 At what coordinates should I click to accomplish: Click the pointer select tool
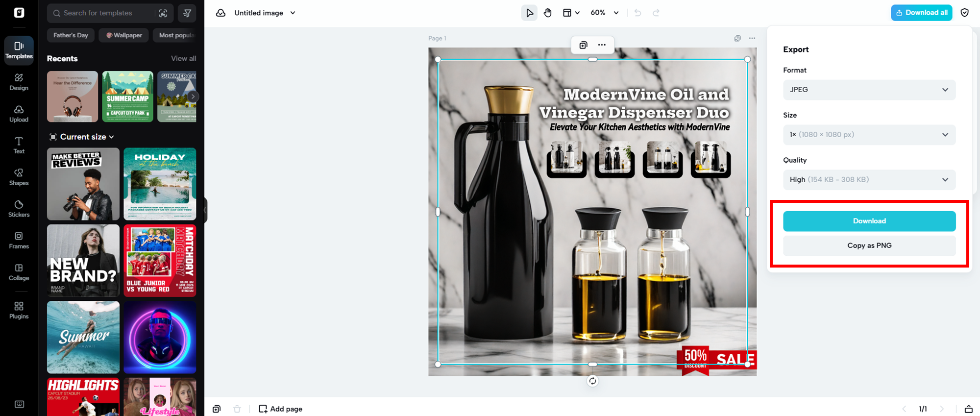pyautogui.click(x=529, y=13)
